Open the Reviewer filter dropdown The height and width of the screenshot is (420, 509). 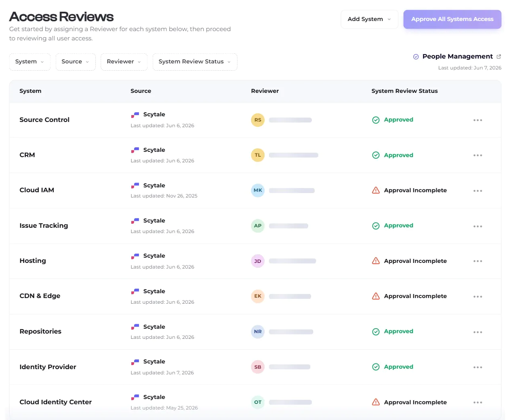(x=124, y=62)
